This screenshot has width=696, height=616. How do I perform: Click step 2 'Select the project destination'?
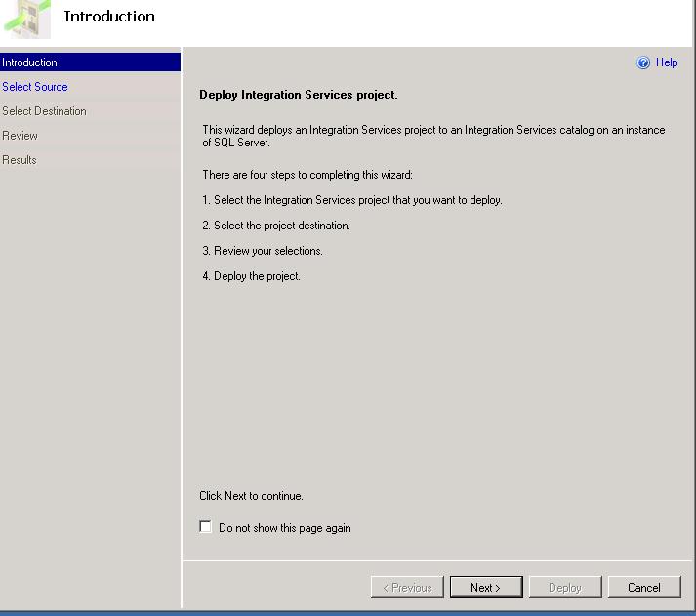pos(276,226)
